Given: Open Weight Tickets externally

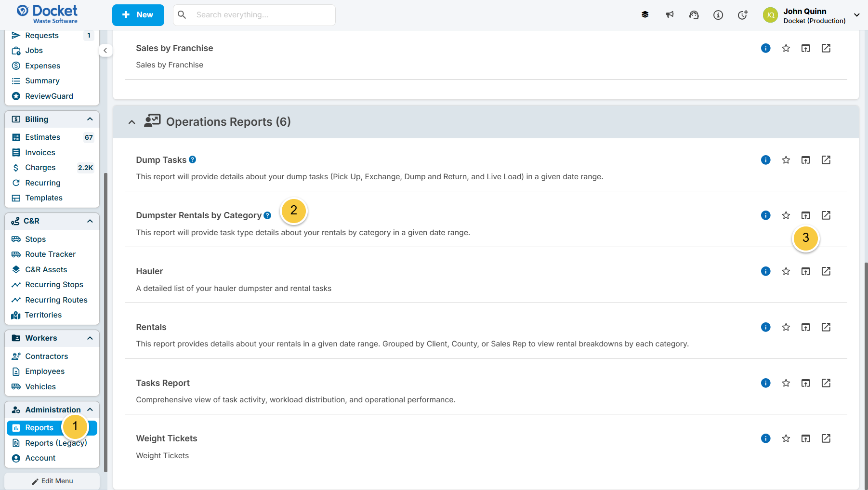Looking at the screenshot, I should pyautogui.click(x=826, y=438).
